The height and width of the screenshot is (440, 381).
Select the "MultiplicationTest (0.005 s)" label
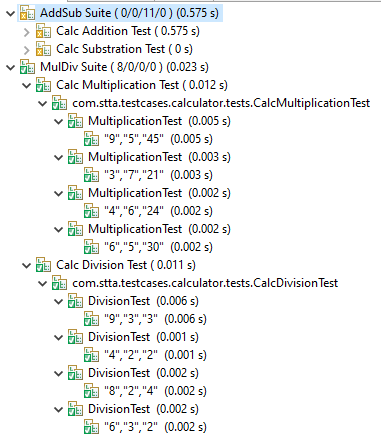click(159, 121)
